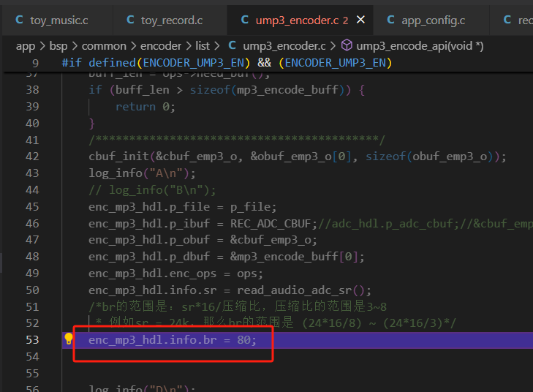Click the C file icon in breadcrumb

pos(233,45)
